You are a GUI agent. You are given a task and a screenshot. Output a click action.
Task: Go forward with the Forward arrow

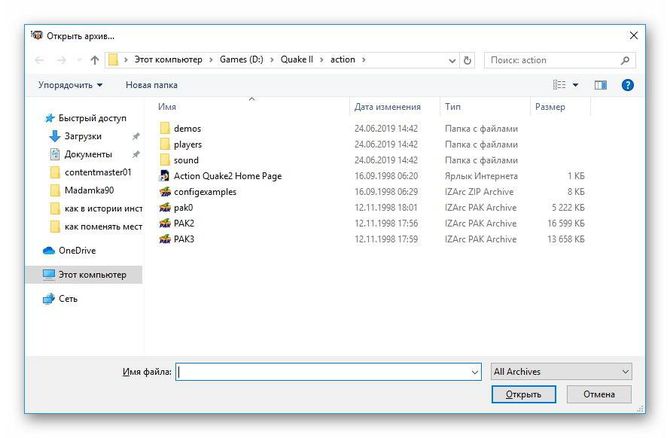tap(62, 60)
